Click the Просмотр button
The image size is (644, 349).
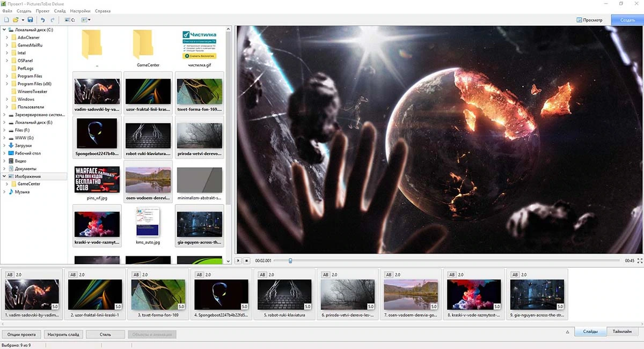590,20
